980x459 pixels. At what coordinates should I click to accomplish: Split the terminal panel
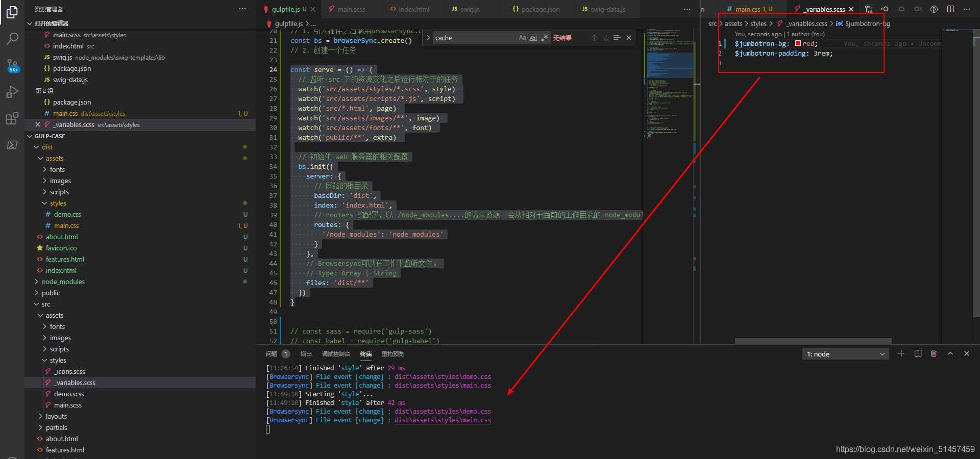918,353
